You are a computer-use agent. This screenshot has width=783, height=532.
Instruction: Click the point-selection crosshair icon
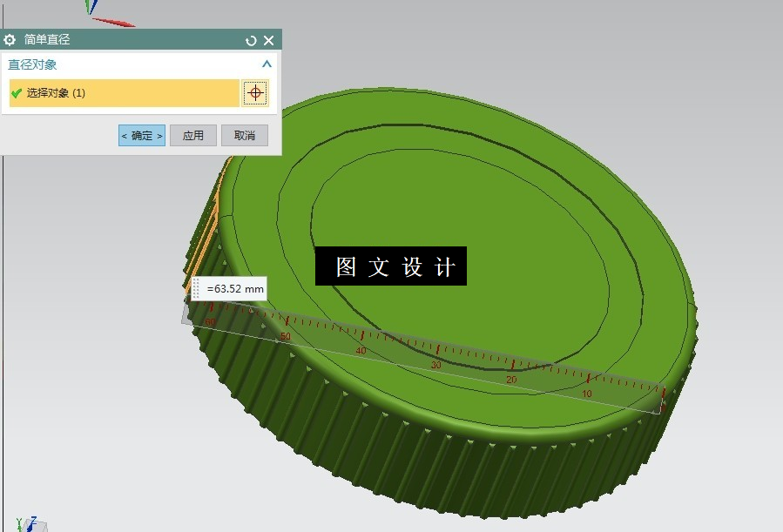tap(255, 93)
